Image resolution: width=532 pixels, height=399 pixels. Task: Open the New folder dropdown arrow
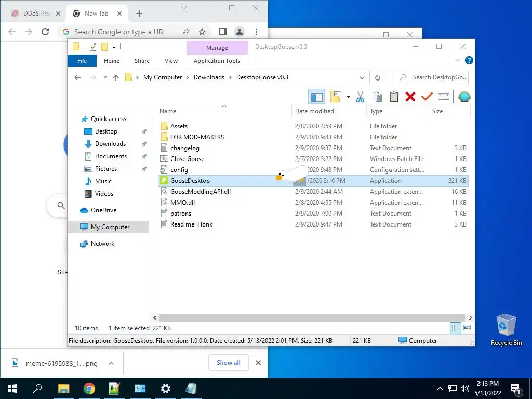[348, 97]
